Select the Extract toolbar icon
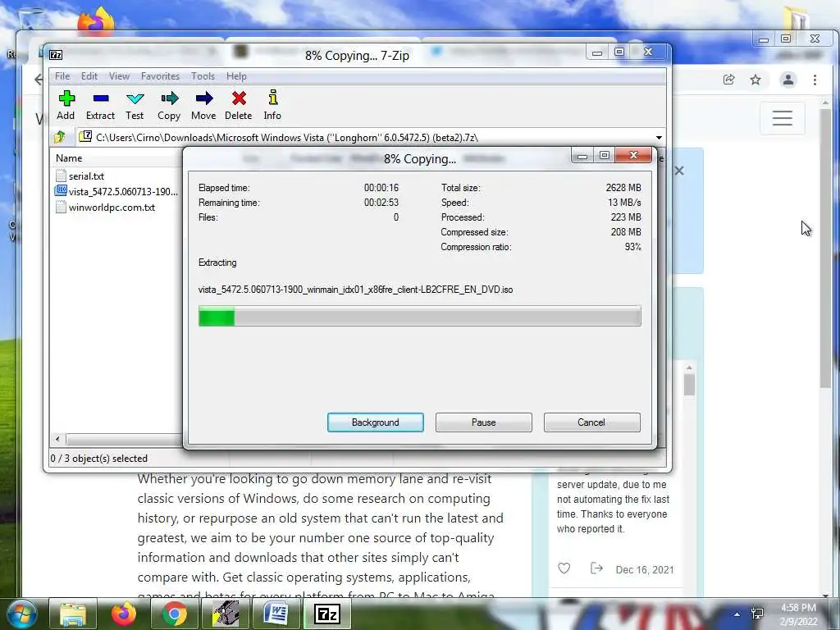 101,98
